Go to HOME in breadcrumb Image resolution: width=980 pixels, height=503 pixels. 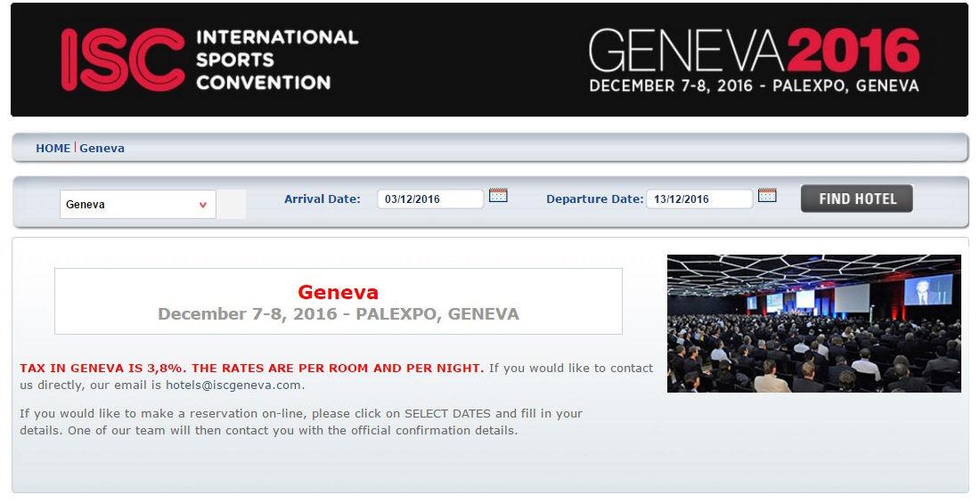[53, 148]
